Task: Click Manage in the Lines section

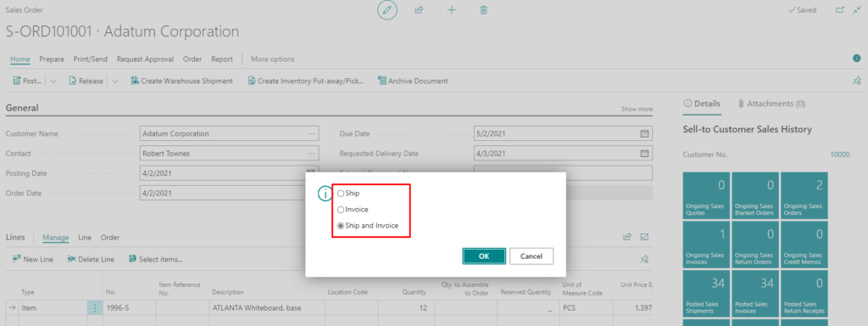Action: click(x=55, y=238)
